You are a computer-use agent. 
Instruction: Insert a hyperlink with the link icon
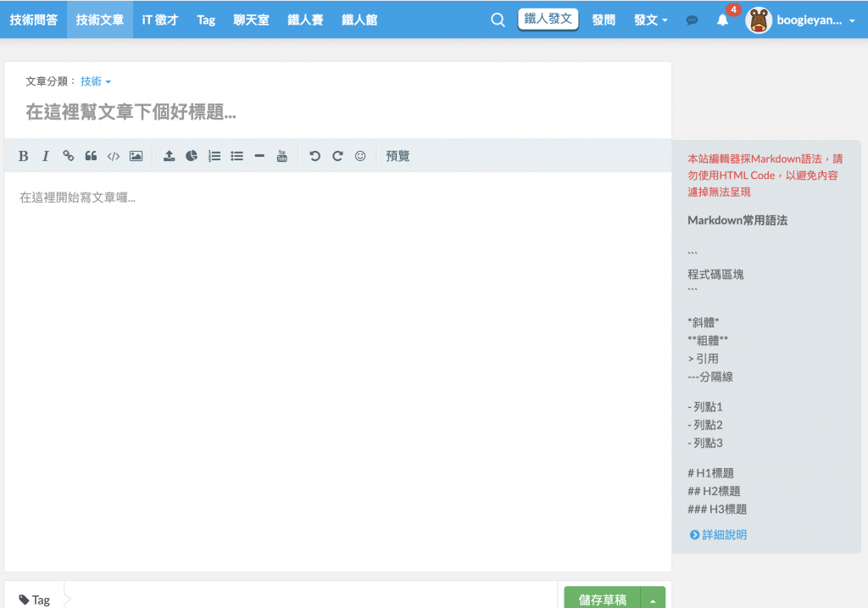(68, 156)
